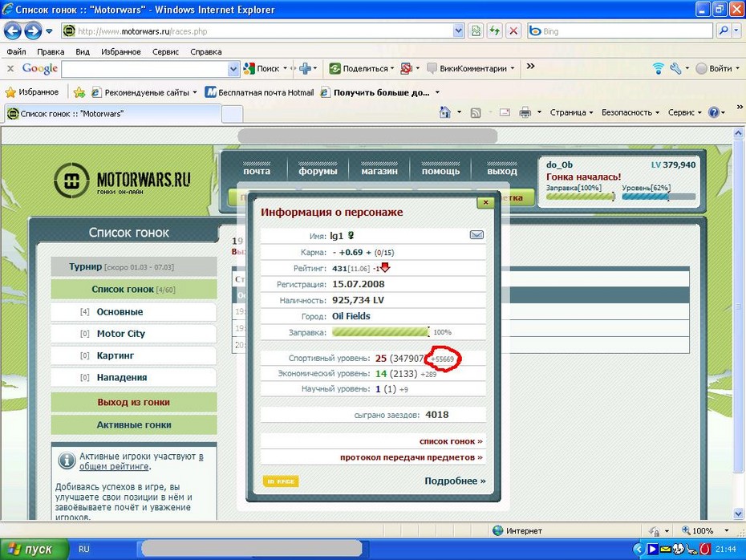
Task: Open the Турнир sidebar section
Action: click(x=134, y=266)
